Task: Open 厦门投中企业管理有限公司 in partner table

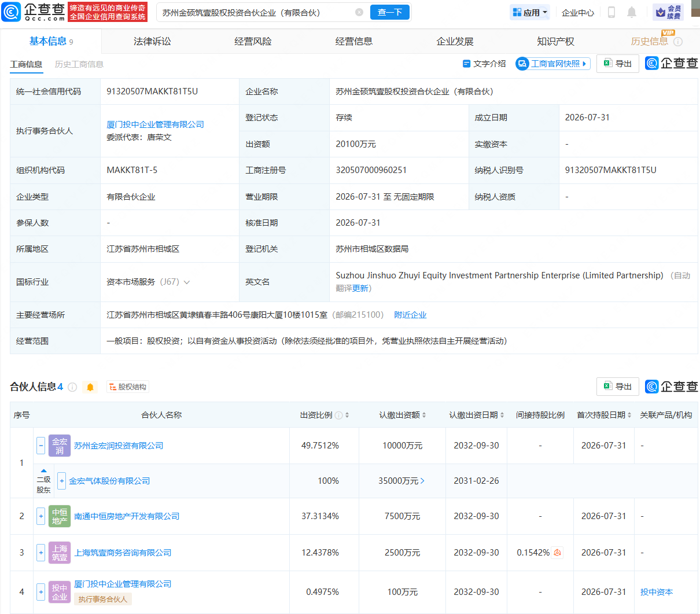Action: tap(123, 584)
